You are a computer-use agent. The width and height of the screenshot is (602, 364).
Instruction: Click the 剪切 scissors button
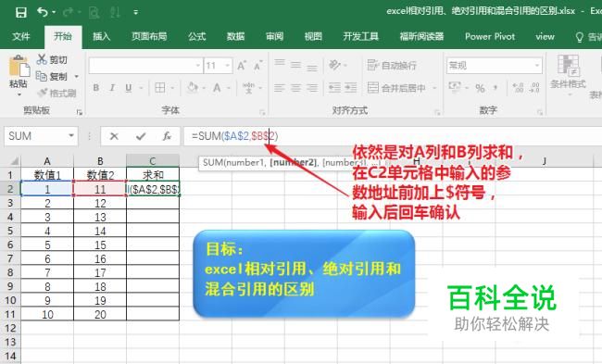pyautogui.click(x=52, y=59)
